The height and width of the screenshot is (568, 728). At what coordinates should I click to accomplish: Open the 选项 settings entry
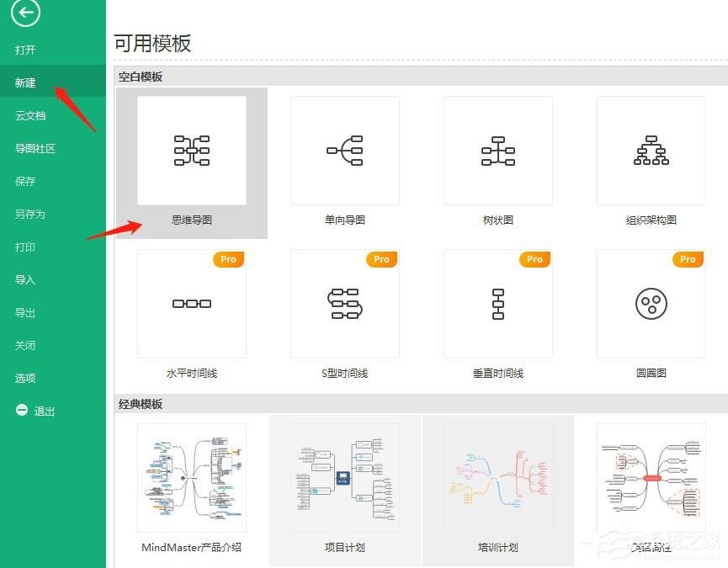click(24, 378)
